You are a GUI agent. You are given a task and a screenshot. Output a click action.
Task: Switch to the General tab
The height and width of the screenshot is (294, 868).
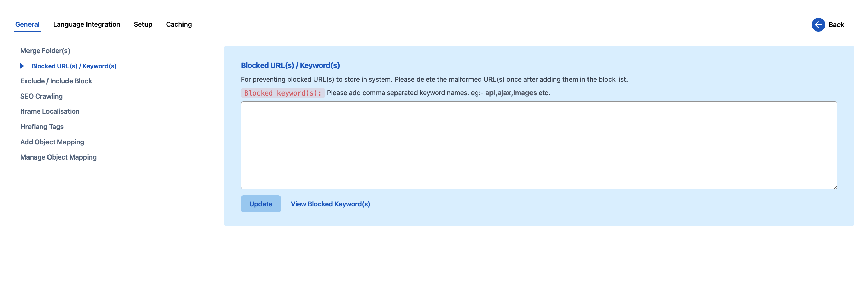(27, 24)
